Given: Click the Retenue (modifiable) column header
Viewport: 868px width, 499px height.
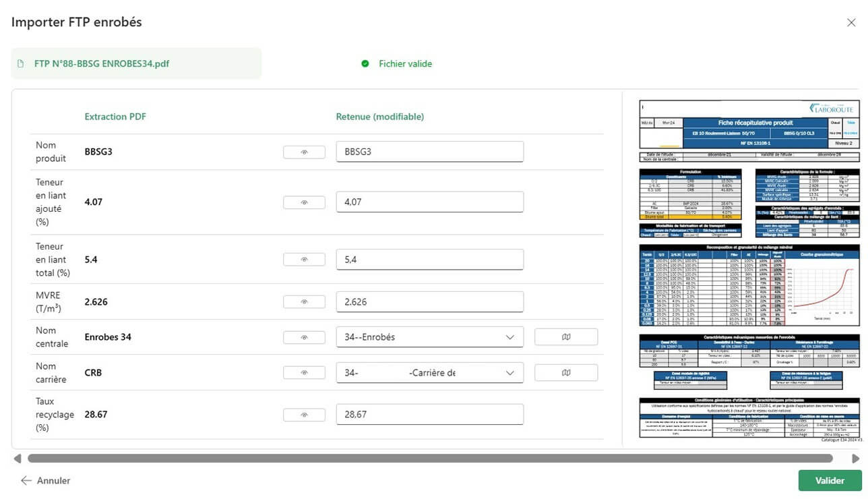Looking at the screenshot, I should coord(380,117).
